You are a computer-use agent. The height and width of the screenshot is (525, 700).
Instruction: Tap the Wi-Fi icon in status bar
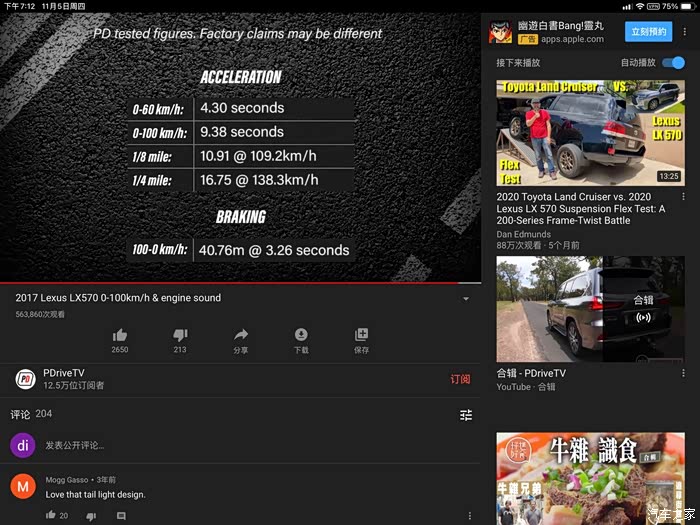point(640,6)
